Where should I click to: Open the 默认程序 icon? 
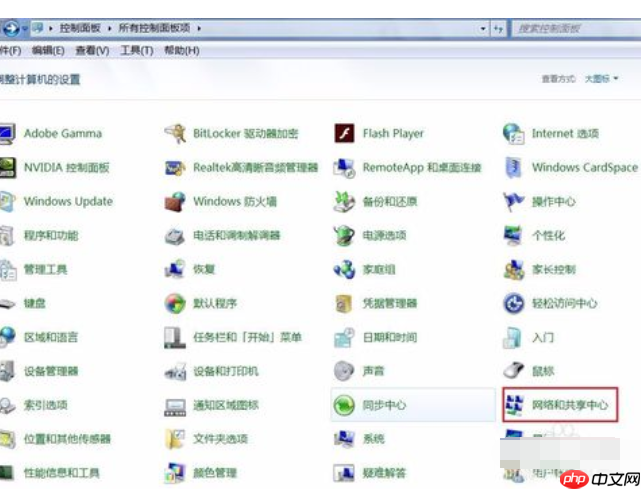click(175, 303)
